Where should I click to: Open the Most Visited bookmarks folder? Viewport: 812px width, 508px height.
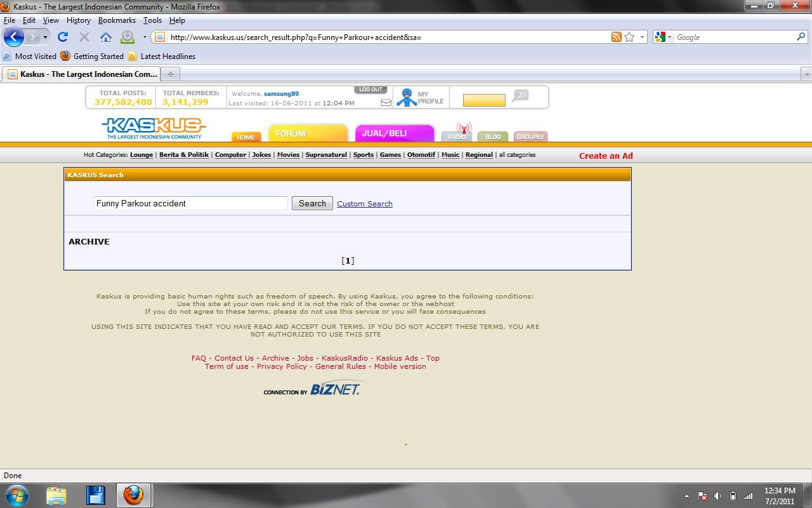coord(29,56)
